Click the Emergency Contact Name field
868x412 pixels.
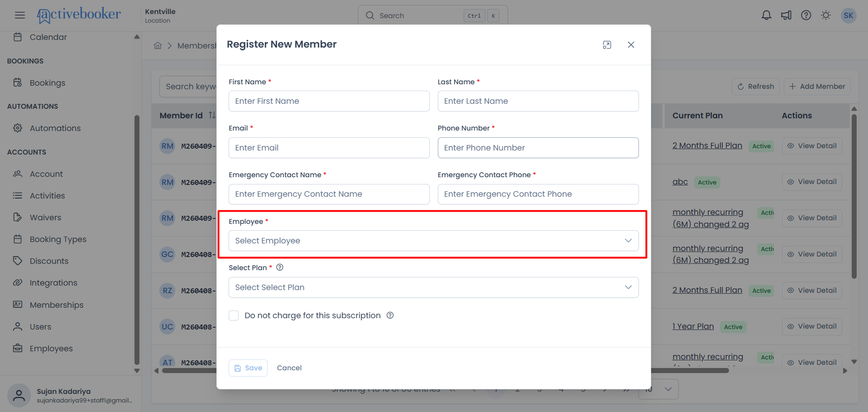pyautogui.click(x=329, y=194)
